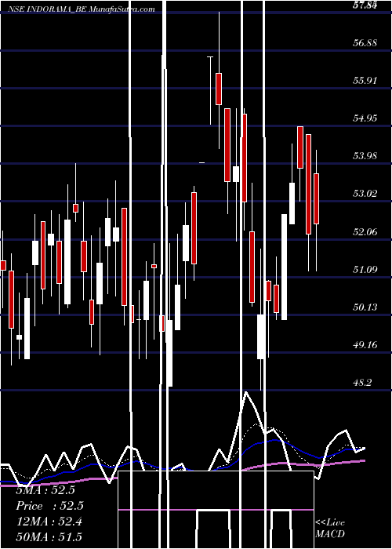Click the tall white candlestick rising past 52.06
The width and height of the screenshot is (392, 549).
(x=284, y=267)
